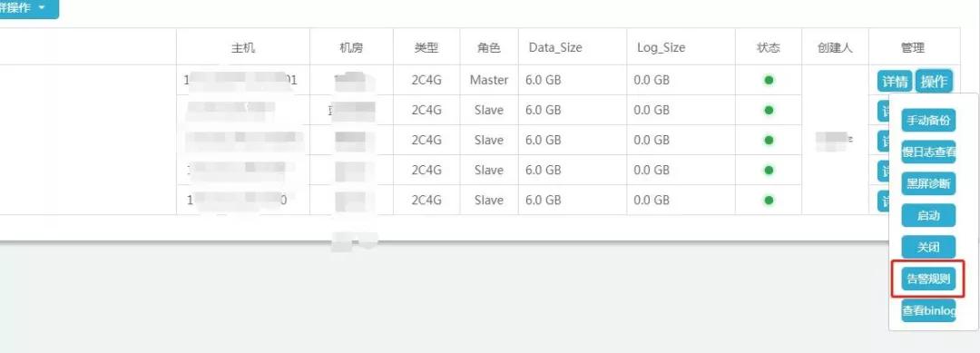This screenshot has height=353, width=980.
Task: Click 详情 button for Master row
Action: click(895, 82)
